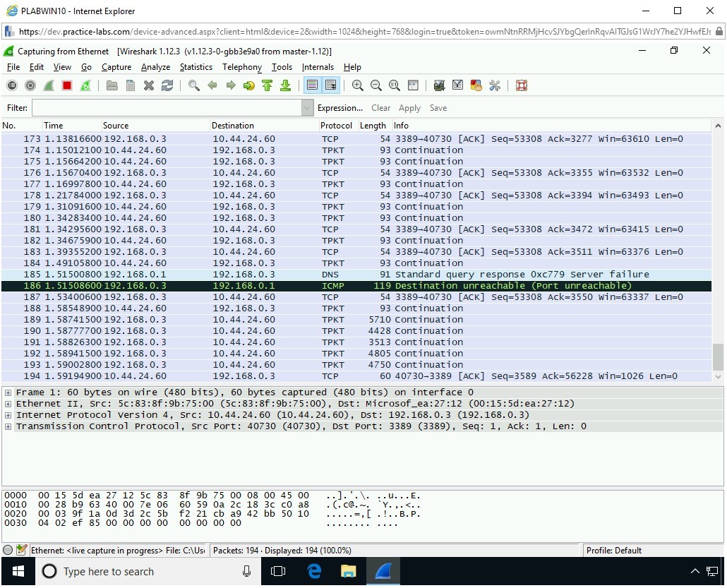727x588 pixels.
Task: Click the packet list vertical scrollbar thumb
Action: pos(718,357)
